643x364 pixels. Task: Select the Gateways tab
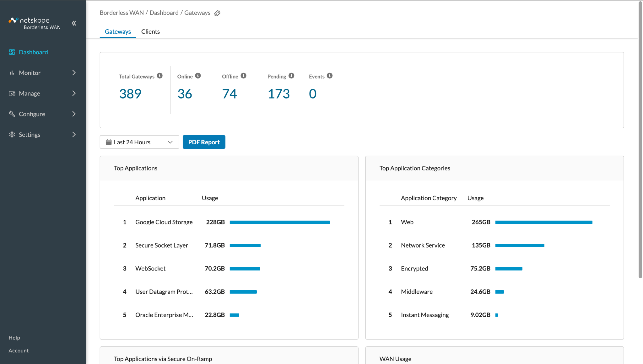click(118, 31)
